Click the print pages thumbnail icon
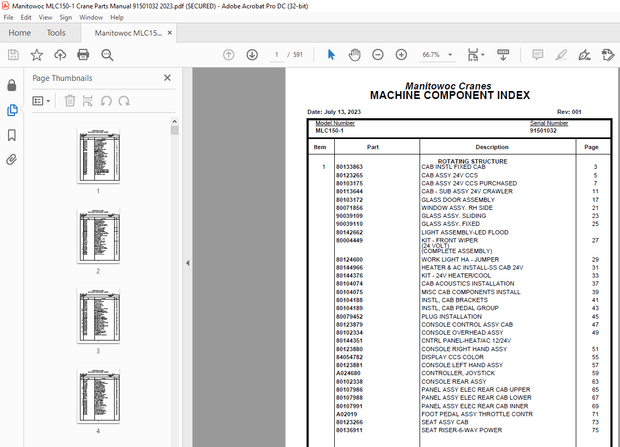 (x=87, y=101)
